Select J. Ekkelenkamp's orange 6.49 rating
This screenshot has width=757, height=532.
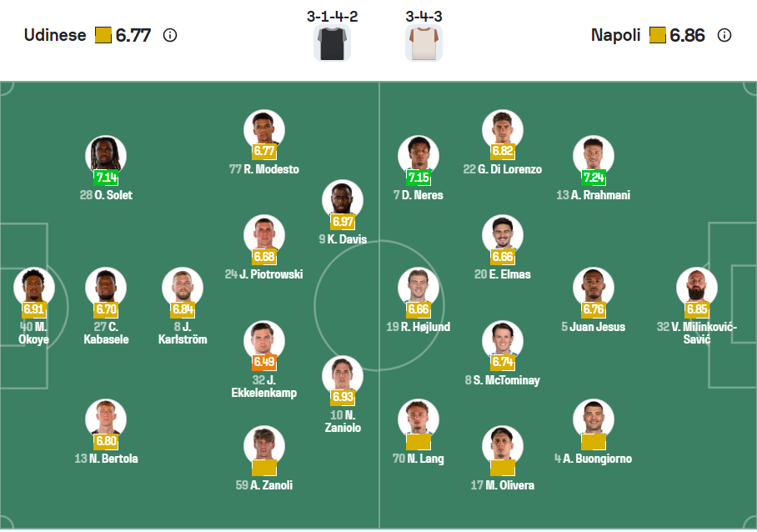coord(264,362)
